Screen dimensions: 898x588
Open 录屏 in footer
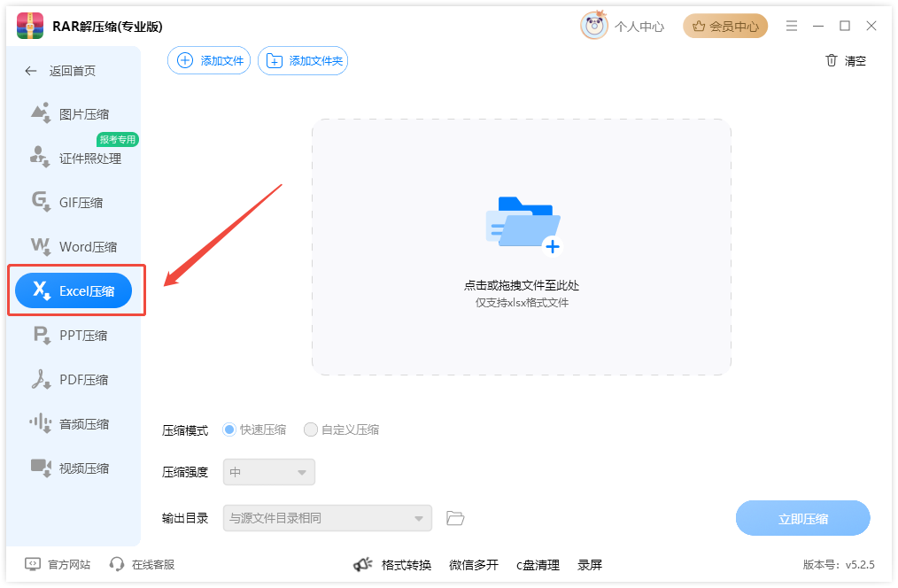pyautogui.click(x=589, y=565)
